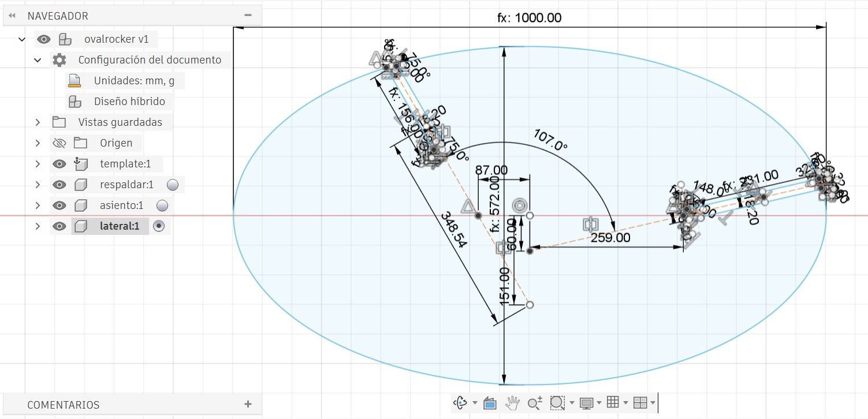Select the lateral:1 label
Viewport: 868px width, 419px height.
120,226
